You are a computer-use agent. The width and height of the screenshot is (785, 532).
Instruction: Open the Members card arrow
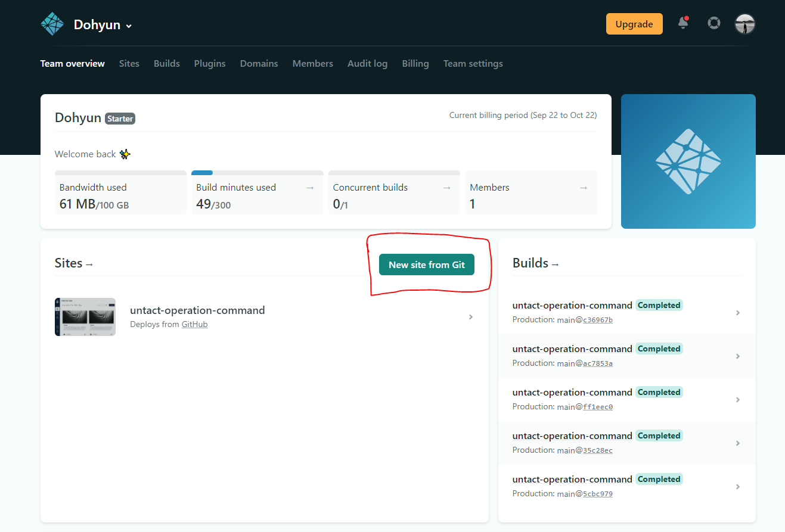tap(584, 188)
